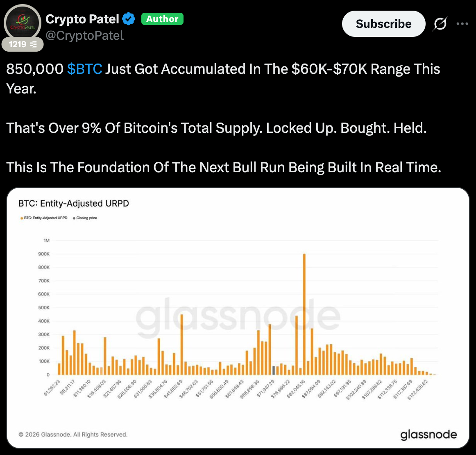Click the more options ellipsis icon

pos(462,24)
